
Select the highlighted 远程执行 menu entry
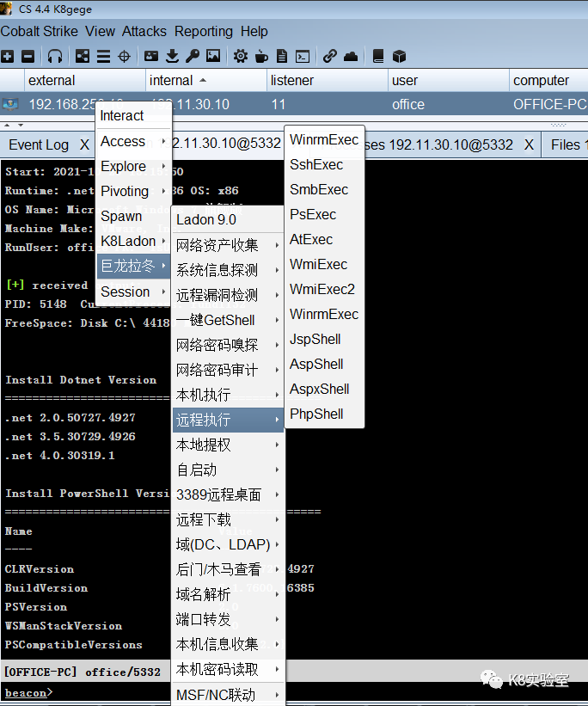click(228, 420)
